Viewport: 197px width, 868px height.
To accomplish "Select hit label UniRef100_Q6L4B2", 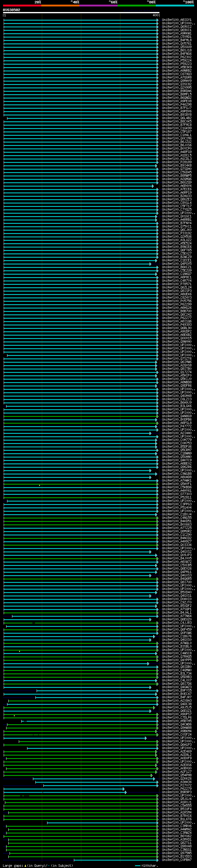I will coord(176,118).
